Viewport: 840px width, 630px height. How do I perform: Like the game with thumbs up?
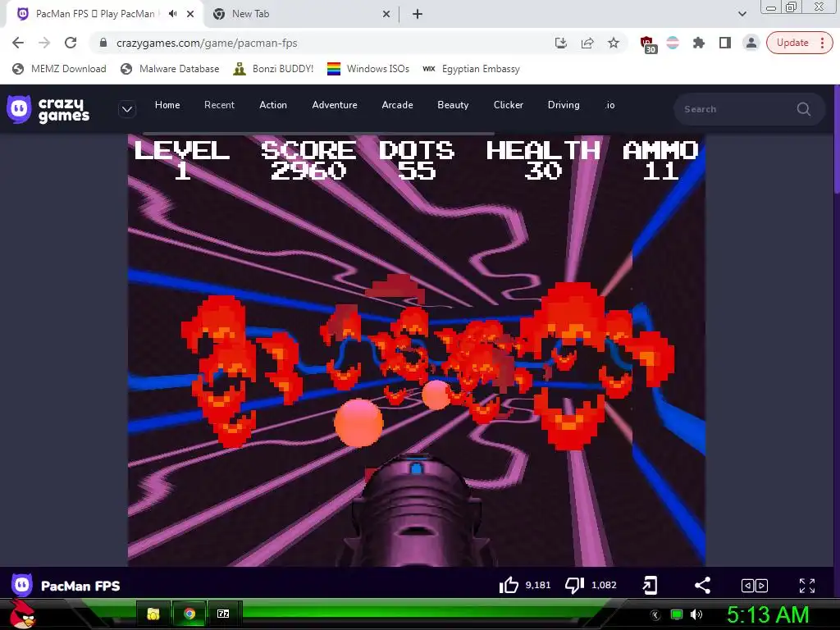(509, 585)
